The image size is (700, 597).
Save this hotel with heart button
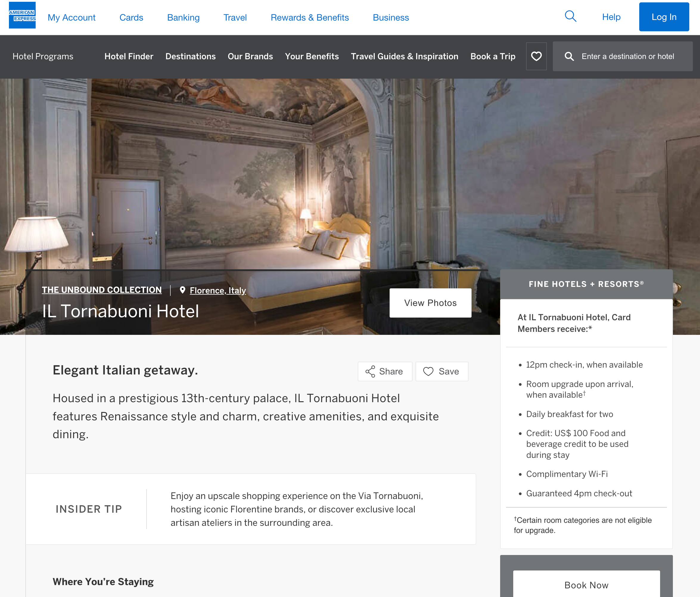pyautogui.click(x=441, y=371)
